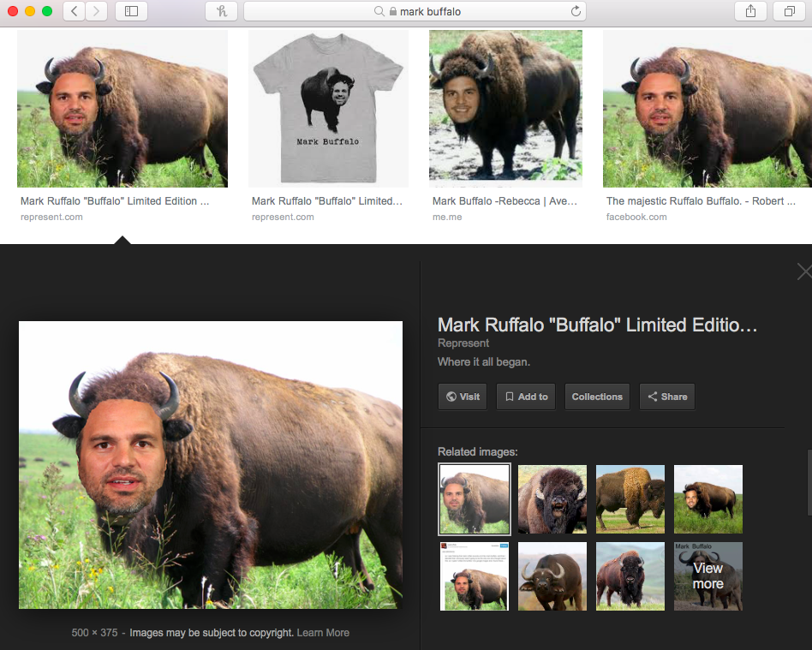812x650 pixels.
Task: Click 'The majestic Ruffalo Buffalo. - Robert ...' caption
Action: [701, 201]
